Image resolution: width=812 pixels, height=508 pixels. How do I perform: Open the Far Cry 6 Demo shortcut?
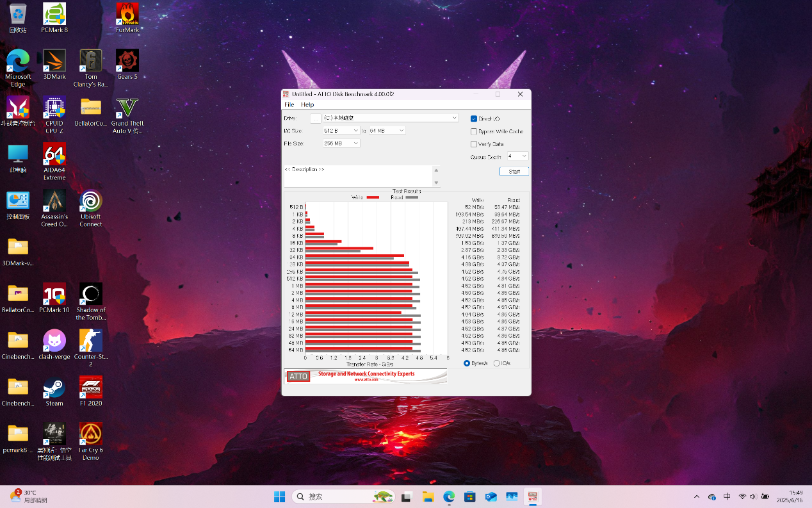point(91,442)
